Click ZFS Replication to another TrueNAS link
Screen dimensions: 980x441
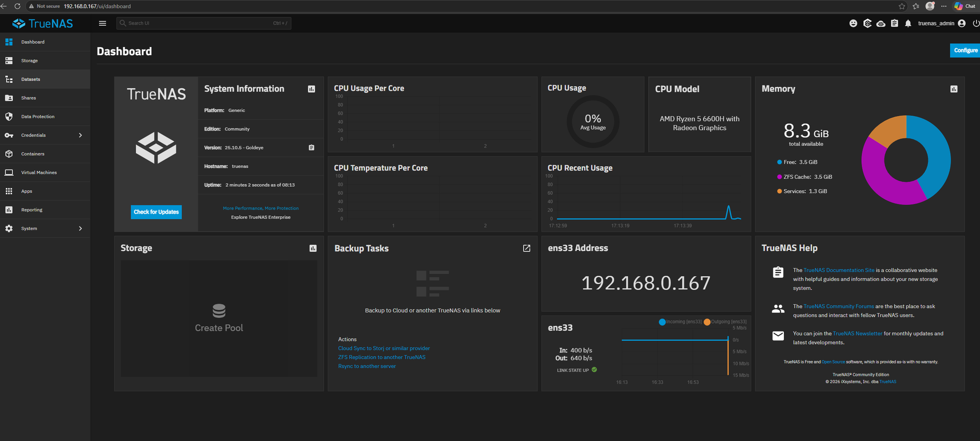[x=382, y=357]
